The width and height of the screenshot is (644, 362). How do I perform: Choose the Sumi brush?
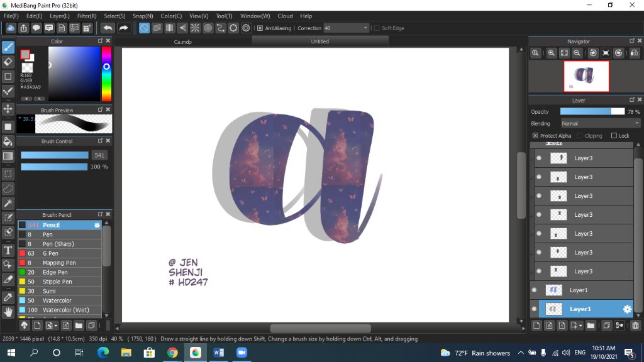click(60, 291)
